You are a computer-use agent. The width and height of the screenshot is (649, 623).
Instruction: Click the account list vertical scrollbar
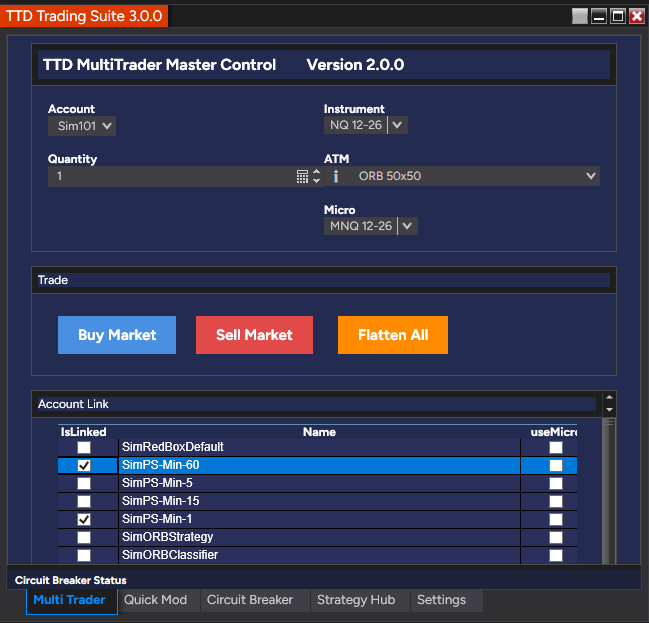608,491
